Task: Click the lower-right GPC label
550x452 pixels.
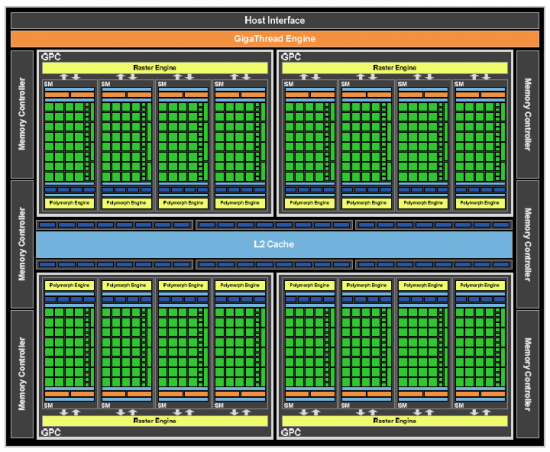Action: [291, 432]
